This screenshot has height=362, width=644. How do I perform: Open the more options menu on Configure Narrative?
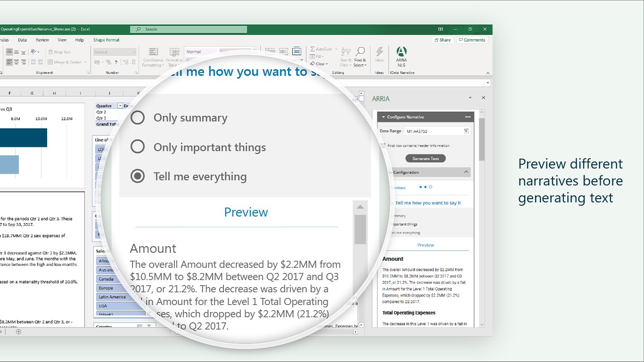(468, 117)
